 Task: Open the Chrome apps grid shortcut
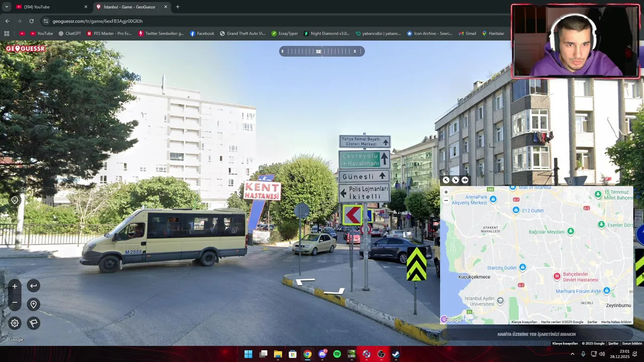click(x=7, y=34)
